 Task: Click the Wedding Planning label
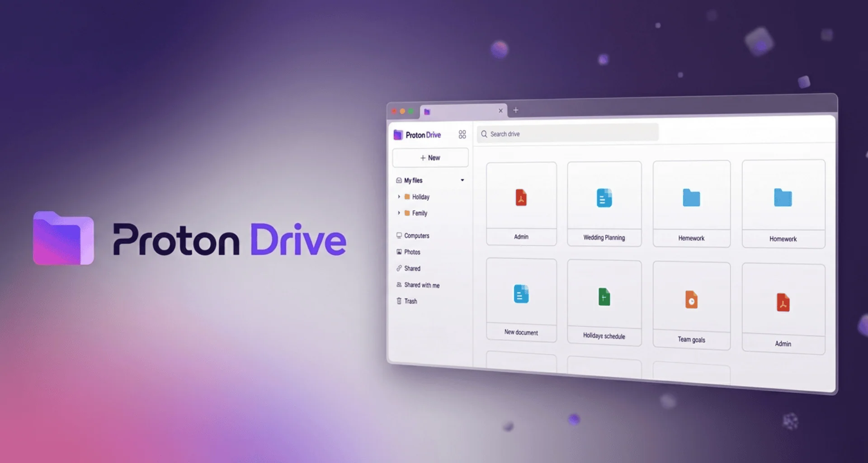(x=604, y=237)
